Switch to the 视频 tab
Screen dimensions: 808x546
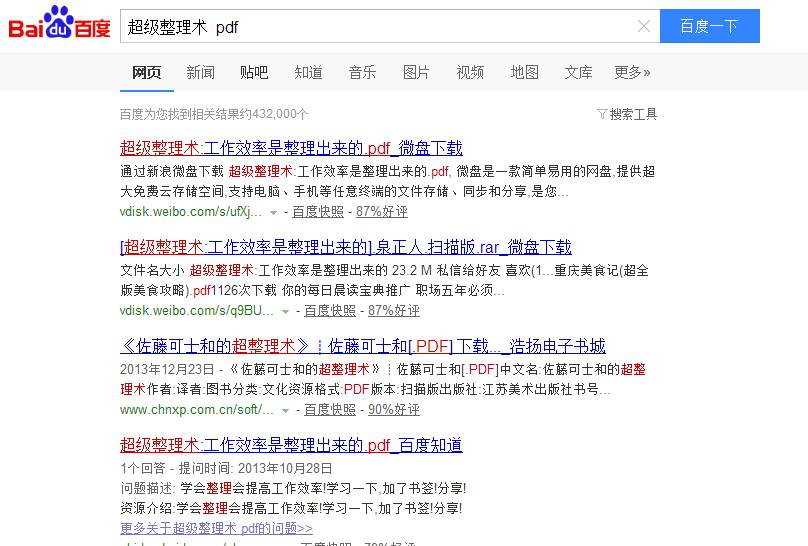[x=470, y=72]
